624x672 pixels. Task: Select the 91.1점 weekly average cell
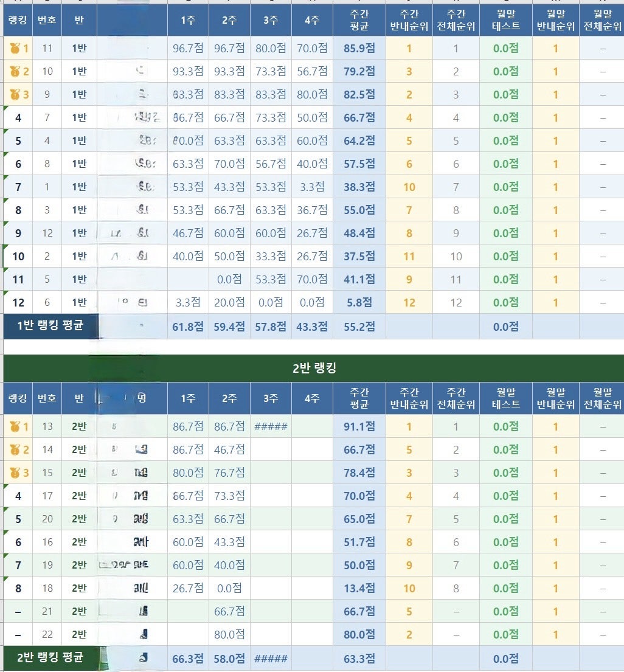tap(359, 426)
